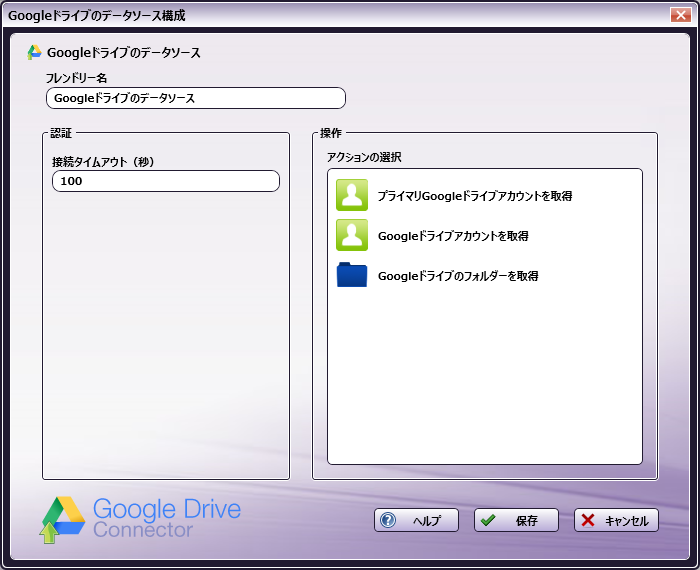Save the configuration with 保存
700x570 pixels.
pyautogui.click(x=516, y=520)
